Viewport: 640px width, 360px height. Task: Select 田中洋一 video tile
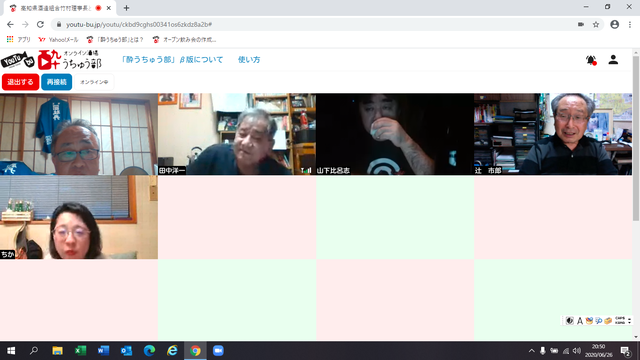tap(237, 134)
